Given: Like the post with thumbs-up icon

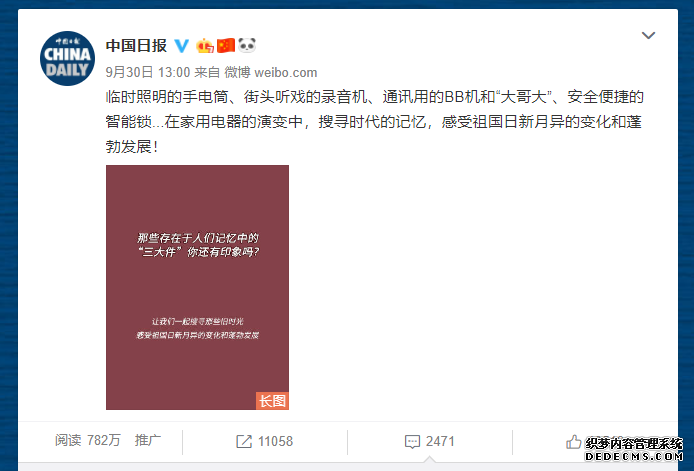Looking at the screenshot, I should pyautogui.click(x=574, y=441).
